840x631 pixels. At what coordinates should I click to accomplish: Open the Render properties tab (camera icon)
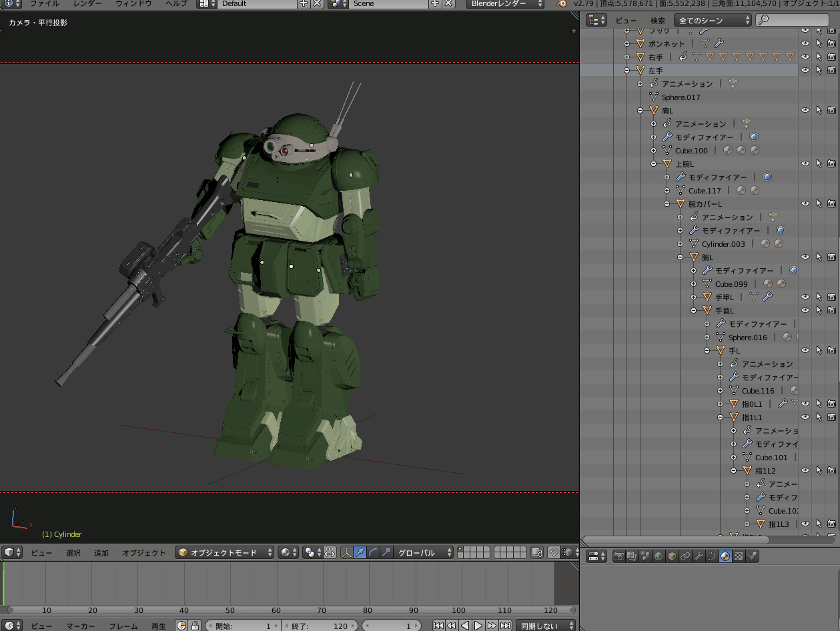click(619, 556)
